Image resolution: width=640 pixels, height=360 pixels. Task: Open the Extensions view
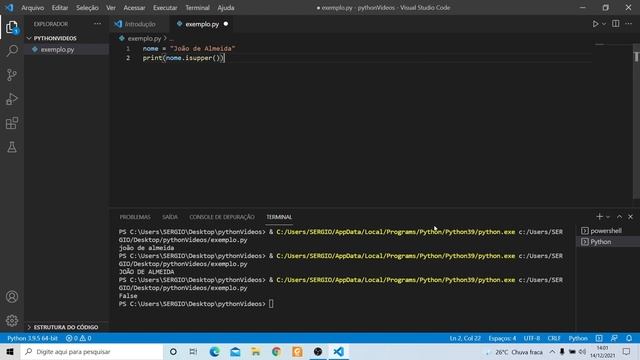(12, 123)
